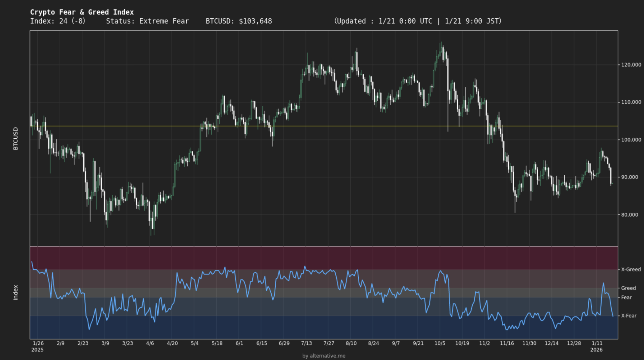Screen dimensions: 644x360
Task: Click the Greed index axis label
Action: 628,288
